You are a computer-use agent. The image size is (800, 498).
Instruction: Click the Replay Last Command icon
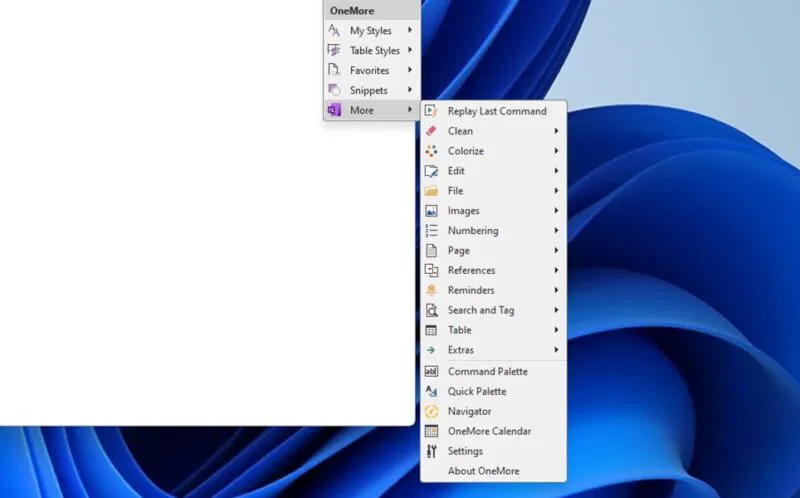[x=431, y=111]
